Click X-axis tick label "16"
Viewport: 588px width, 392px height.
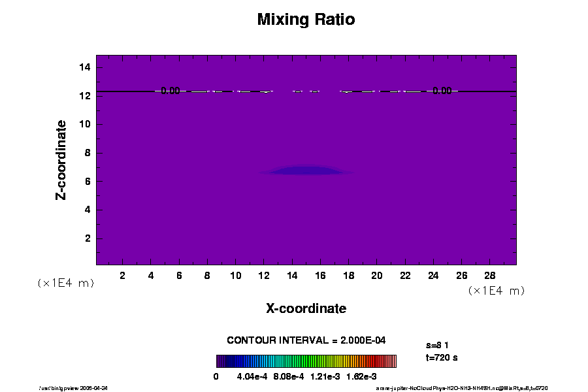pos(320,276)
